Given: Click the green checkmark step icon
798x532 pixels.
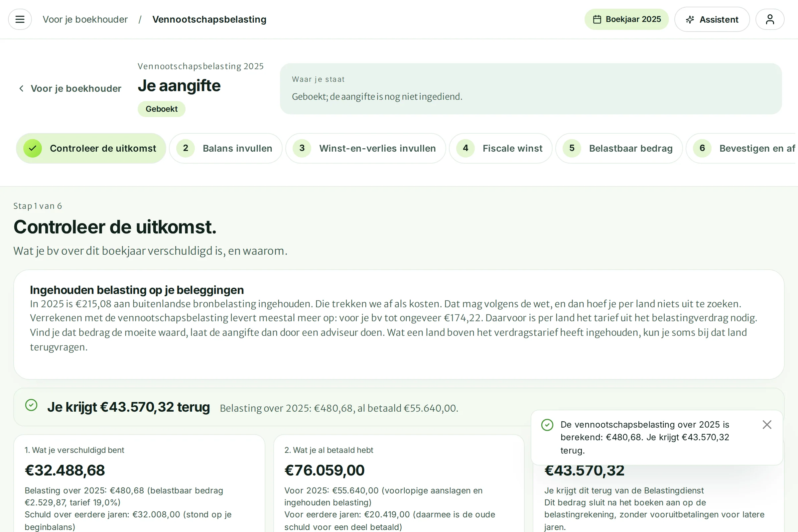Looking at the screenshot, I should point(33,148).
